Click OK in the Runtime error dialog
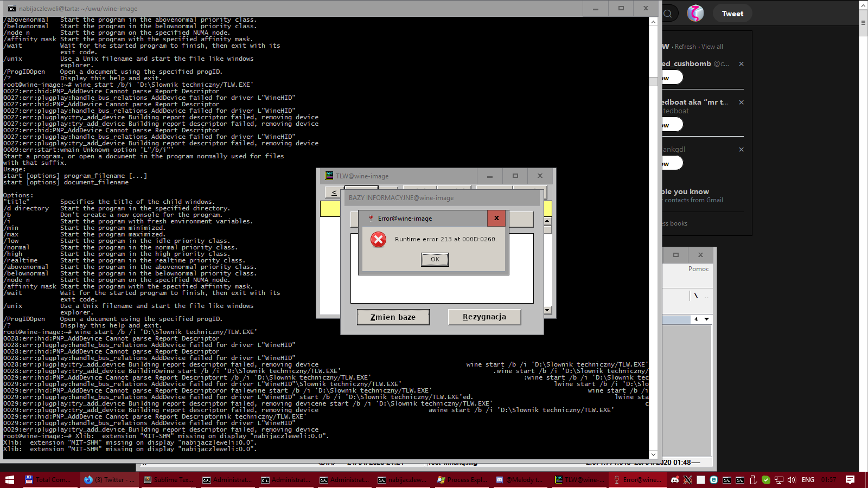This screenshot has width=868, height=488. (435, 260)
